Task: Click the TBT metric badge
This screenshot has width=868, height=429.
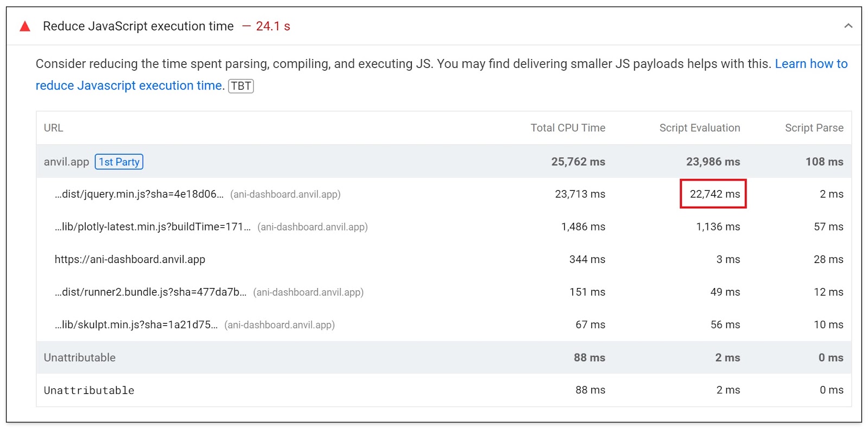Action: (241, 86)
